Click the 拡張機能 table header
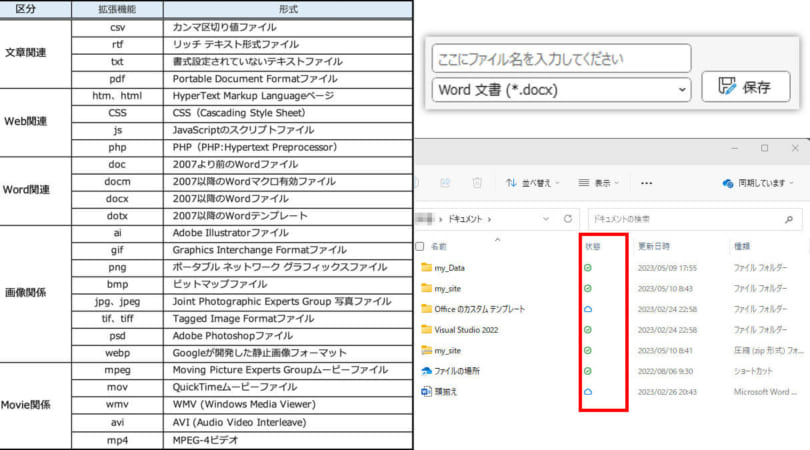Screen dimensions: 810x450 pos(117,9)
